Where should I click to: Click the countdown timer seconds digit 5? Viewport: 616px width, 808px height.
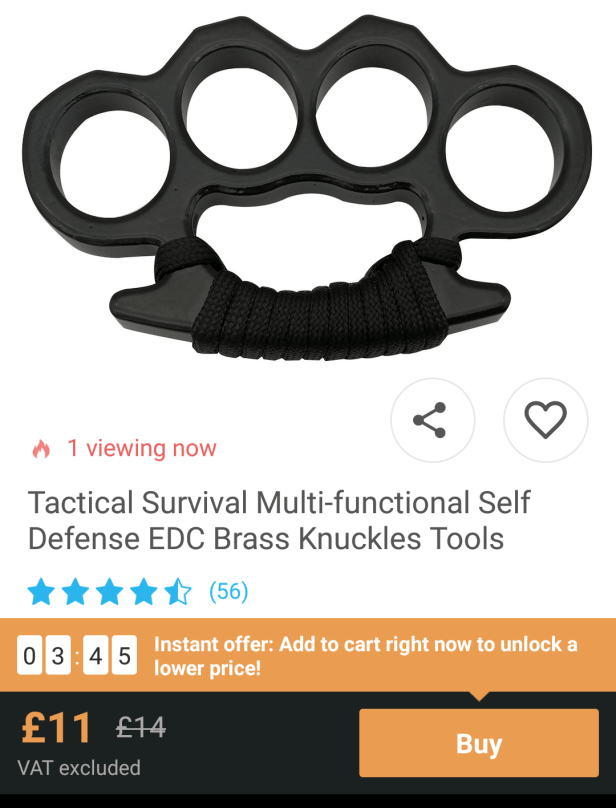[124, 655]
